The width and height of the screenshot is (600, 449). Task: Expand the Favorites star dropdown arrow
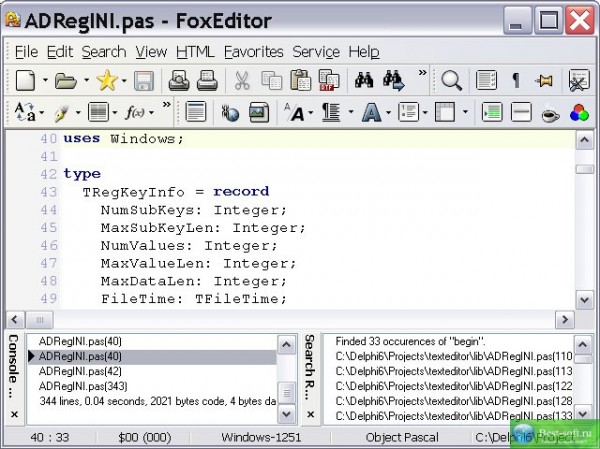124,80
